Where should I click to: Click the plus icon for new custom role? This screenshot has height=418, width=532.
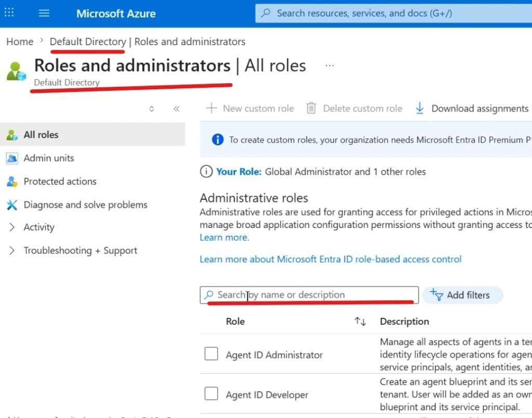(211, 108)
